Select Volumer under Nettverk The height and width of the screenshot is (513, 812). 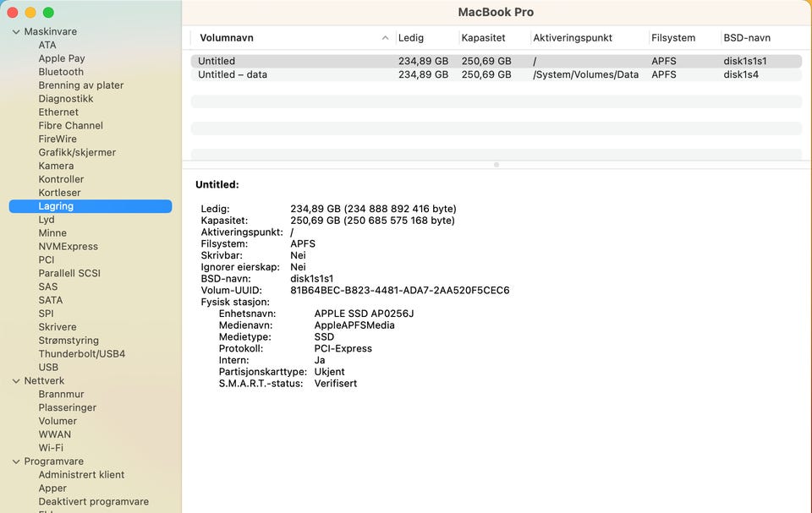(58, 422)
